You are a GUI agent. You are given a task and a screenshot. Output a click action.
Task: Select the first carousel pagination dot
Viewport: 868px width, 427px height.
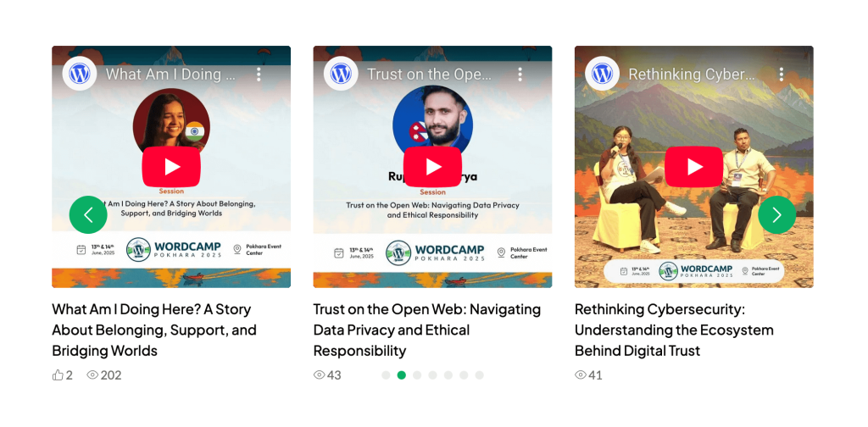(386, 375)
